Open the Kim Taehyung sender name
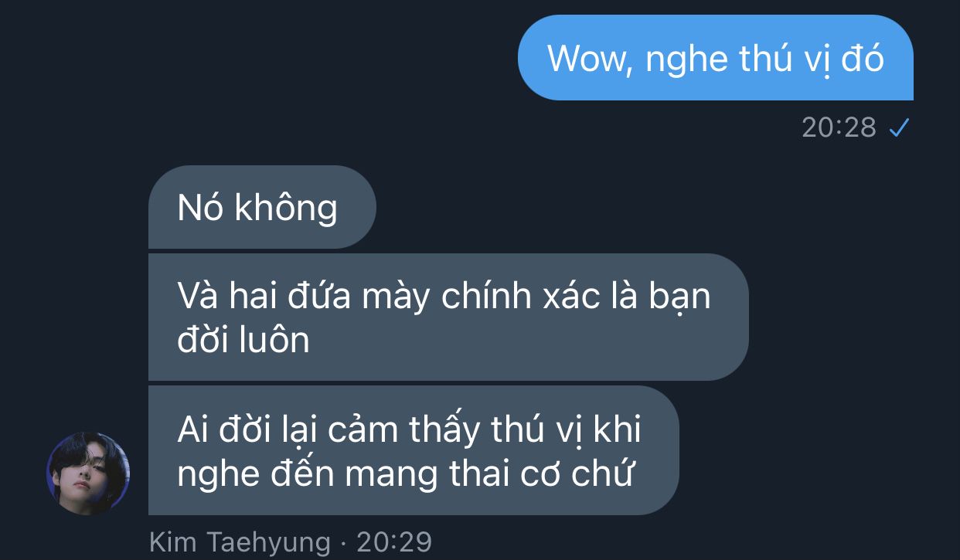960x560 pixels. [240, 541]
